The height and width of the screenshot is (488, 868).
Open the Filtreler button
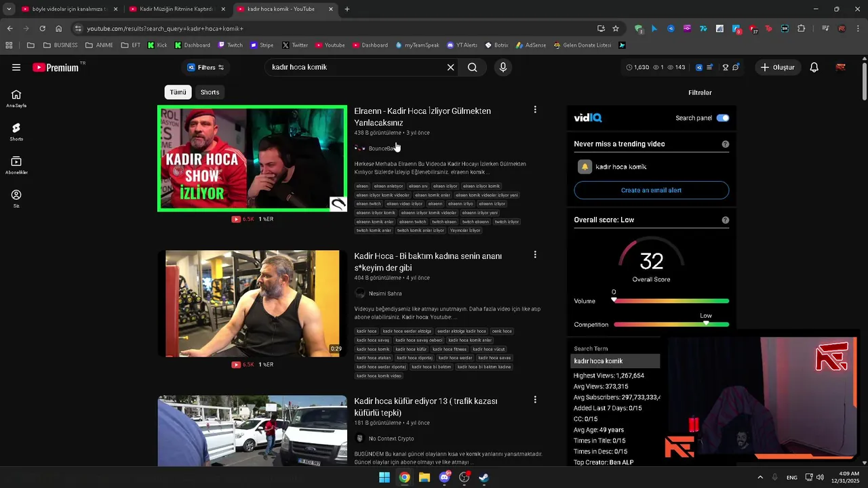tap(700, 92)
